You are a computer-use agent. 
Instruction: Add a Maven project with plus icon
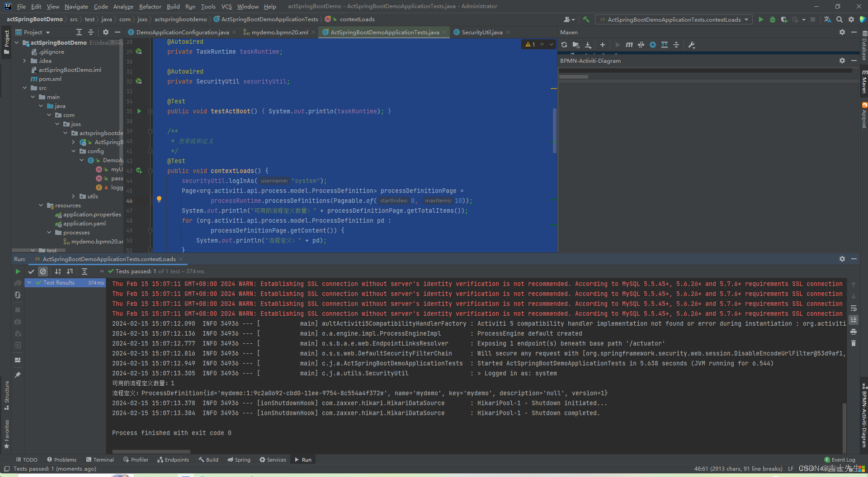coord(603,45)
